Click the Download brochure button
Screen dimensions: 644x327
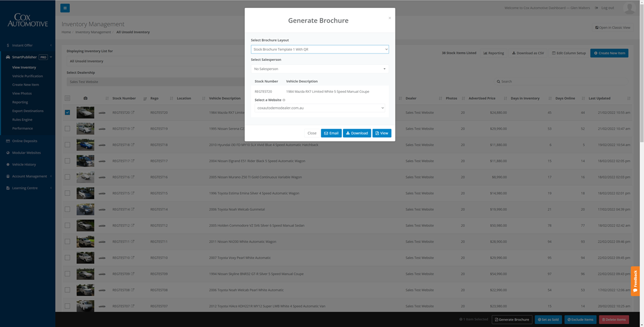pos(357,133)
